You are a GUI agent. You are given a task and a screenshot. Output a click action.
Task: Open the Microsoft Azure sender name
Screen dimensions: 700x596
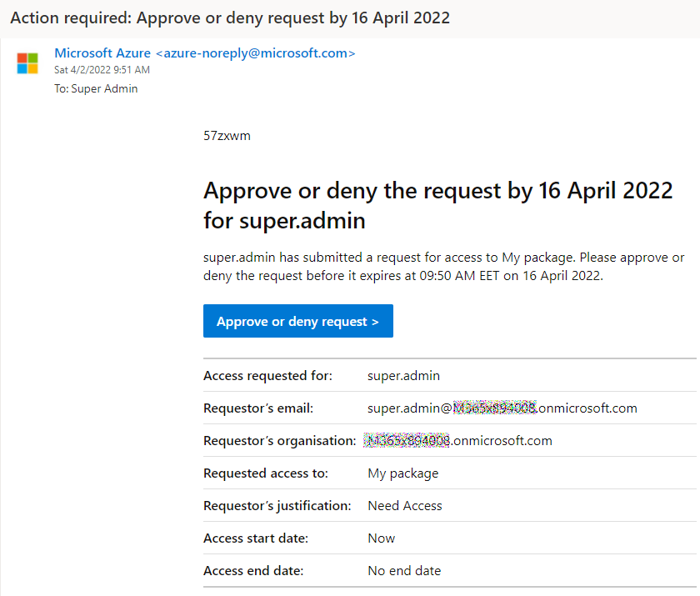coord(102,53)
